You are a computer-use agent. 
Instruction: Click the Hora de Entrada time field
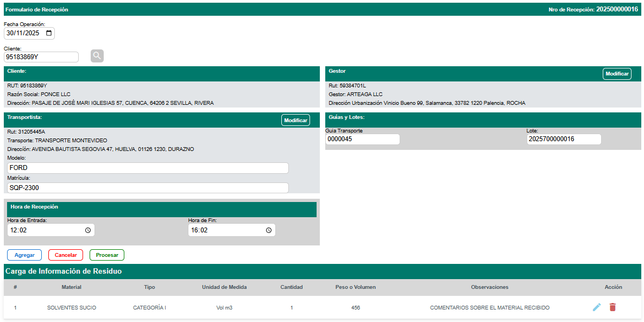tap(46, 230)
